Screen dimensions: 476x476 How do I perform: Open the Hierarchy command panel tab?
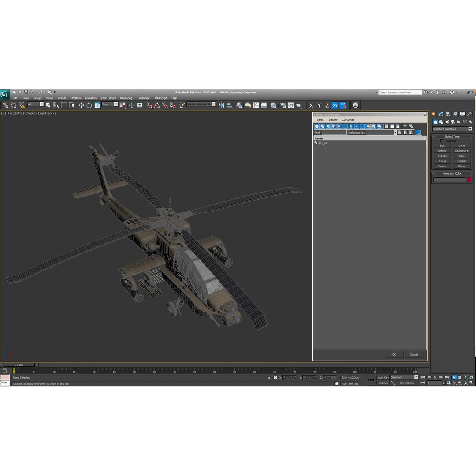[448, 114]
